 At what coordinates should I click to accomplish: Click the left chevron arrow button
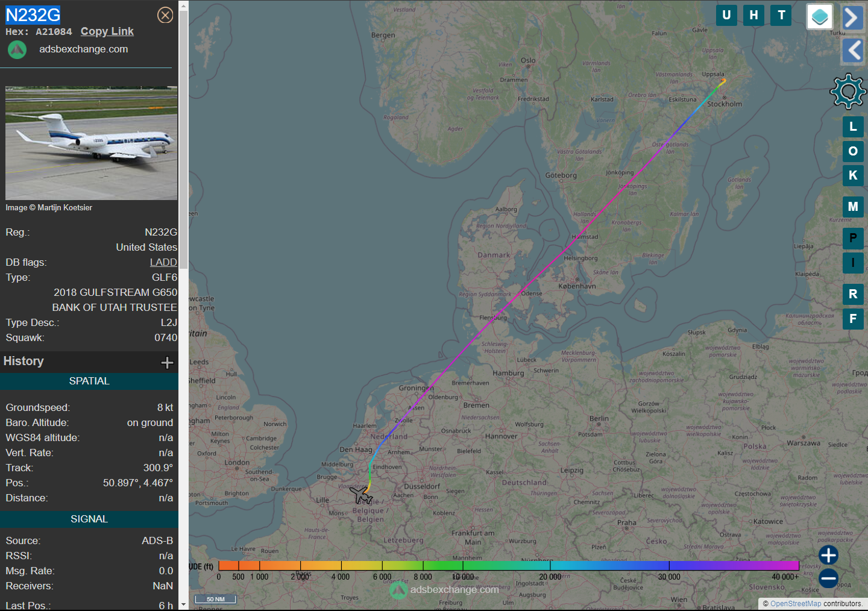pos(852,50)
